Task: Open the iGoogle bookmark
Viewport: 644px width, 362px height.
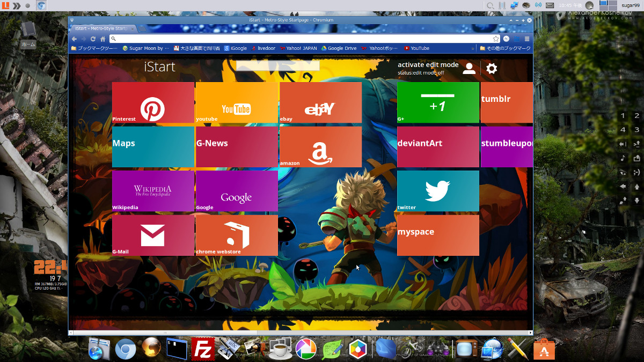Action: click(x=236, y=48)
